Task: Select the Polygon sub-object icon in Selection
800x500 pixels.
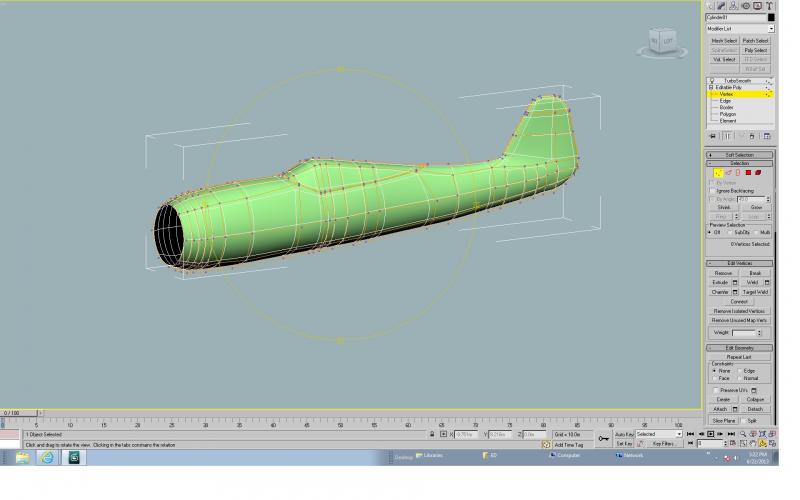Action: click(x=748, y=172)
